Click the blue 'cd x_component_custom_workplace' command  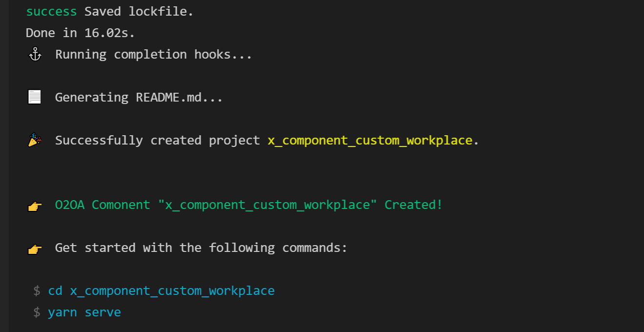(x=161, y=291)
